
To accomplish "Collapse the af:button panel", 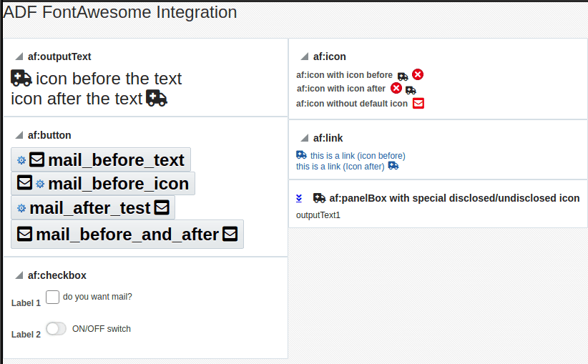I will [19, 135].
